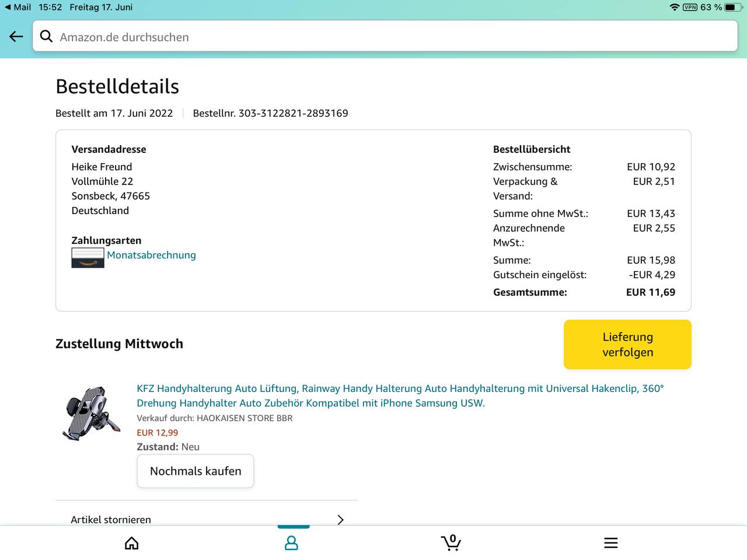Select the Zustand: Neu condition text

(168, 447)
